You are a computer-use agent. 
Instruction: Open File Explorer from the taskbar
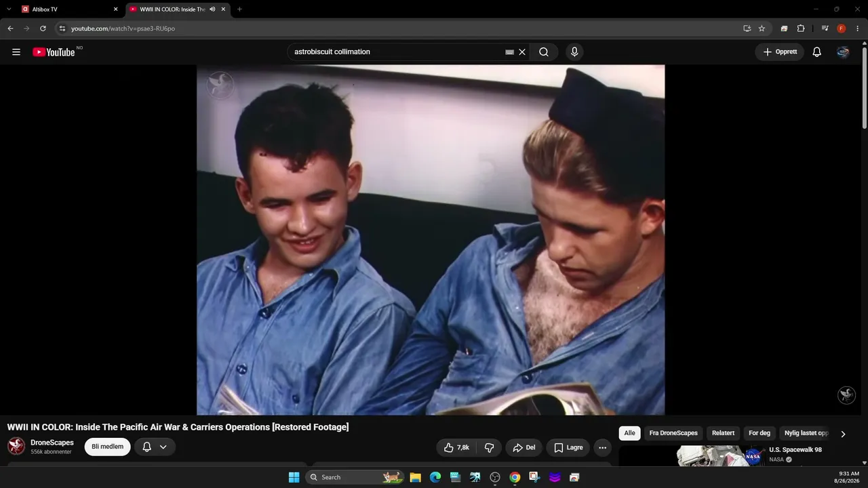point(416,477)
